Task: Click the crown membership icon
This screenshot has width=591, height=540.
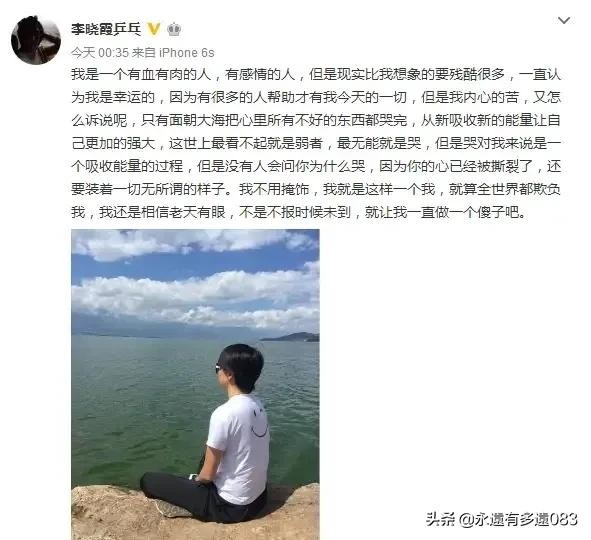Action: point(174,29)
